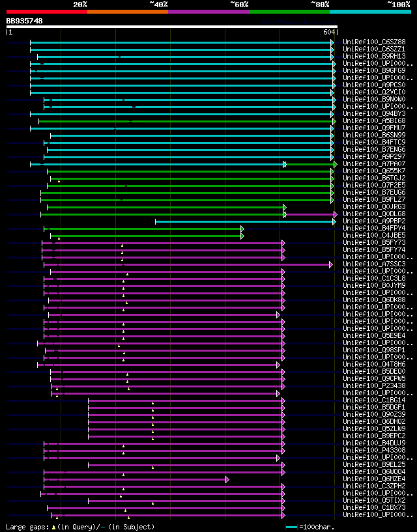The width and height of the screenshot is (417, 532).
Task: Open hit UniRef100_A5BI68
Action: pyautogui.click(x=374, y=120)
